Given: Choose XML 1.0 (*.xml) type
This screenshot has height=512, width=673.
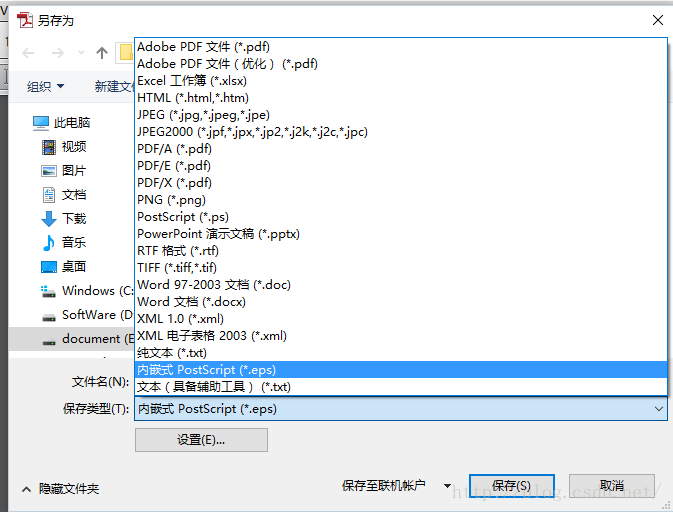Looking at the screenshot, I should click(401, 319).
